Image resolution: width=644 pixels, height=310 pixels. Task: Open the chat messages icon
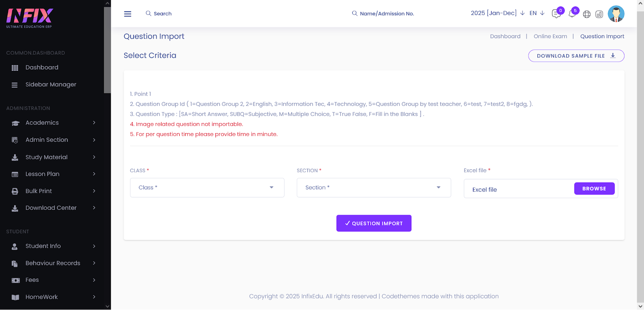point(556,14)
